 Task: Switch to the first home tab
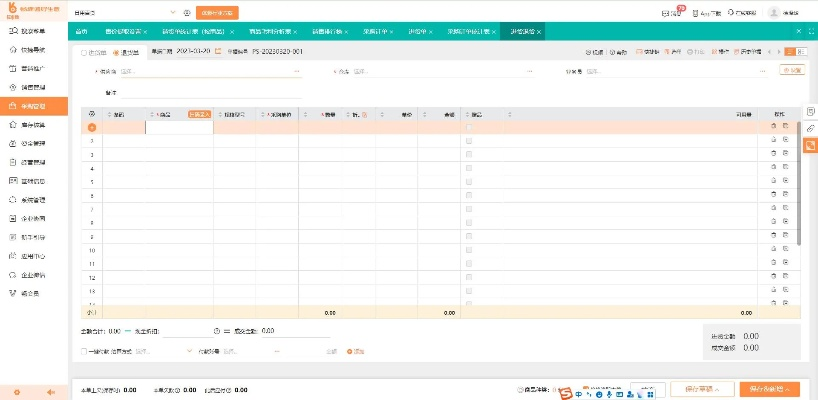[x=81, y=31]
